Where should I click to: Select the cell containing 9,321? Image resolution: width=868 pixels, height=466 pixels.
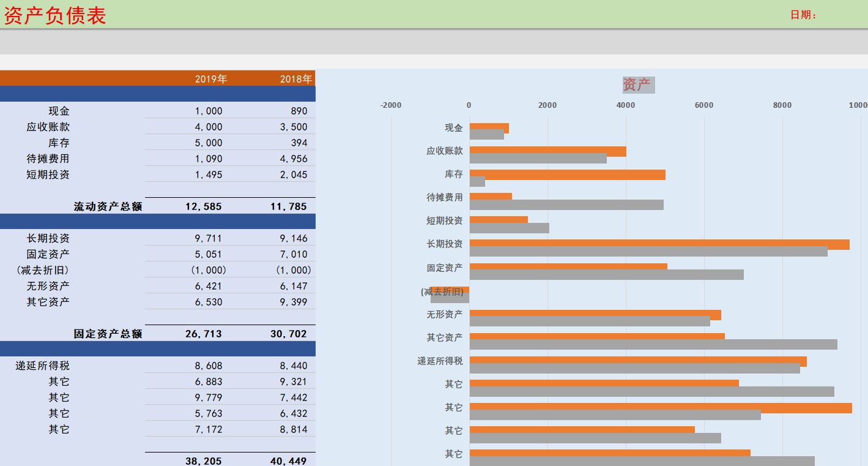pos(294,381)
